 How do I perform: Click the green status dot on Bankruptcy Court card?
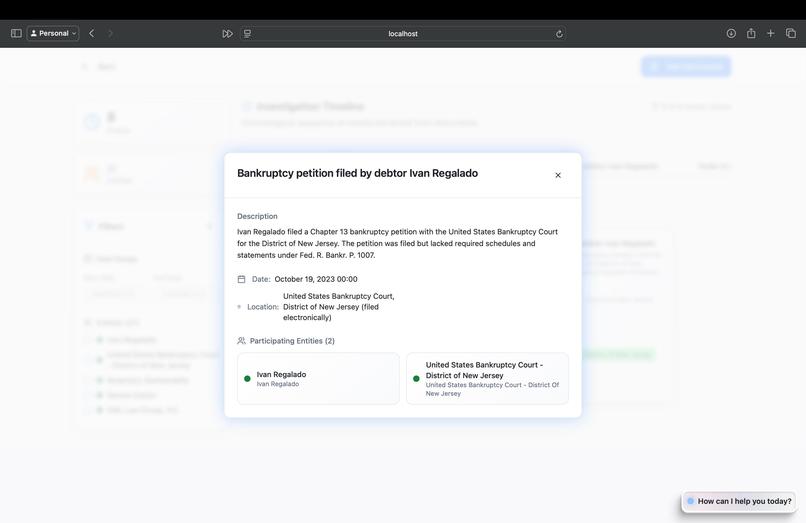click(x=416, y=378)
